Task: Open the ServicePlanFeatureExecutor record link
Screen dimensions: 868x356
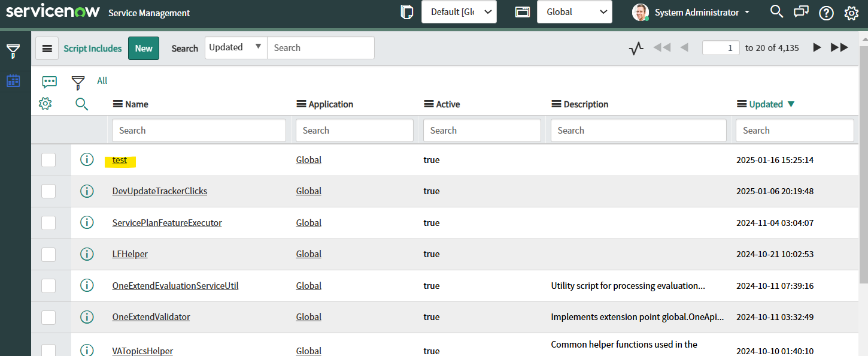Action: (x=167, y=222)
